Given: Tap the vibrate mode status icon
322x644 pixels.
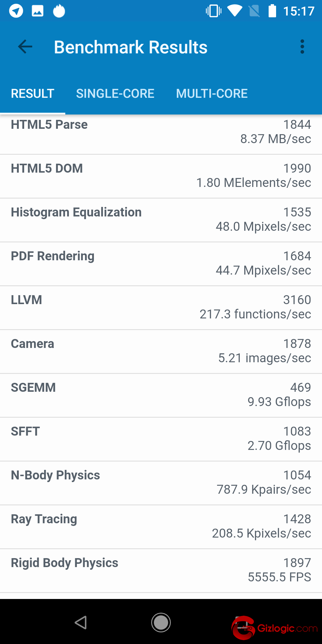Looking at the screenshot, I should coord(213,11).
